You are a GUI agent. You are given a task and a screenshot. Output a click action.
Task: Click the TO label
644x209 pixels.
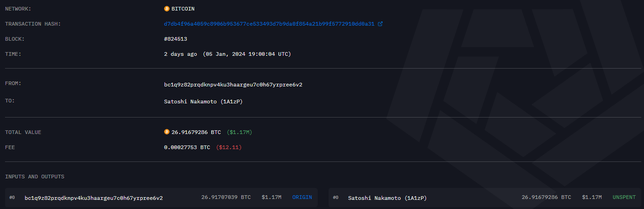pos(10,100)
